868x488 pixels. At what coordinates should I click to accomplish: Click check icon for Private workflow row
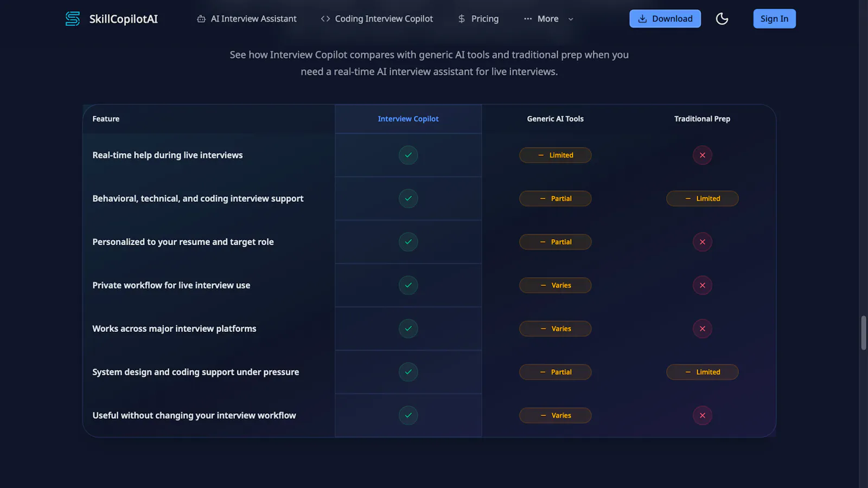pyautogui.click(x=409, y=285)
